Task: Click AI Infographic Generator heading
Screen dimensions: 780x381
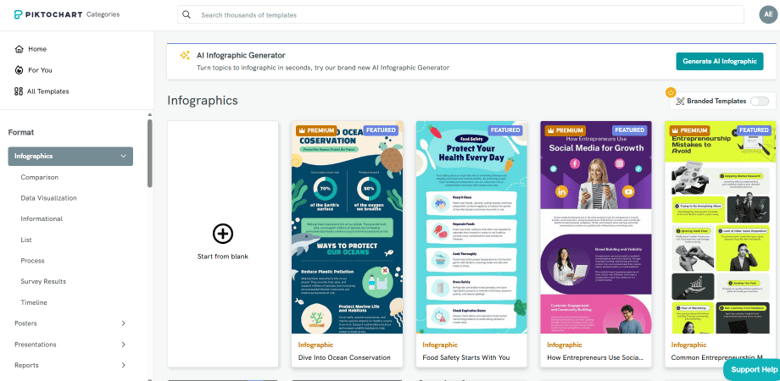Action: pyautogui.click(x=241, y=55)
